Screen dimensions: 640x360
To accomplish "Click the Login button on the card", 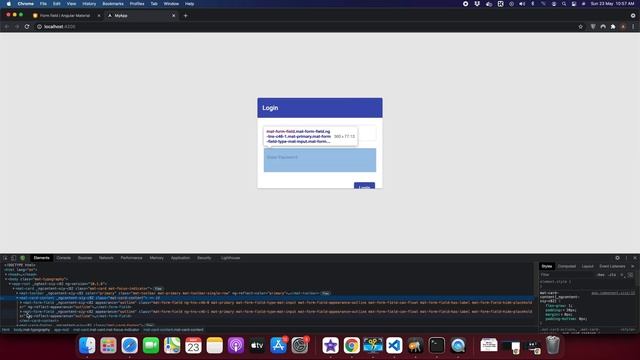I will pos(364,186).
